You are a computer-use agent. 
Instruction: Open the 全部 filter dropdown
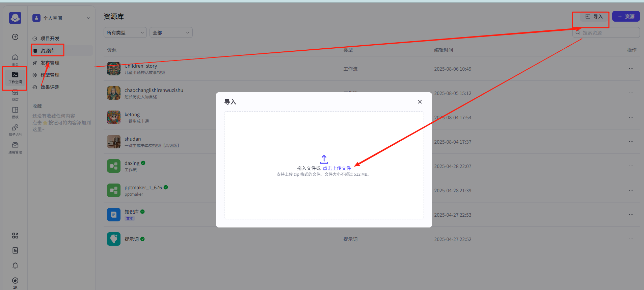click(171, 32)
